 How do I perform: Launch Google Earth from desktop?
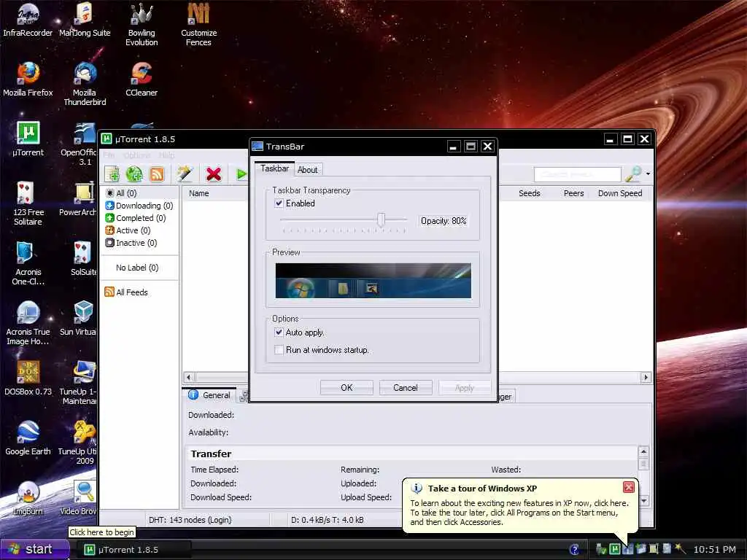point(28,438)
